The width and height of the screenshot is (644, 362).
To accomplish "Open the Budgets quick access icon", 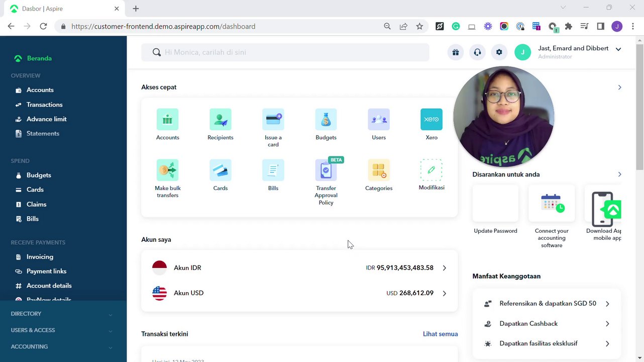I will 326,119.
